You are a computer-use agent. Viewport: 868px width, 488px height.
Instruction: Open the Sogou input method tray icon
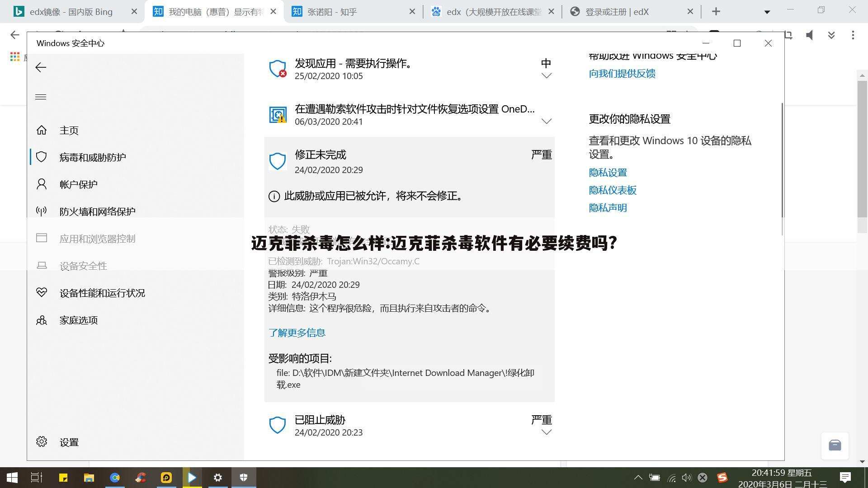point(722,478)
